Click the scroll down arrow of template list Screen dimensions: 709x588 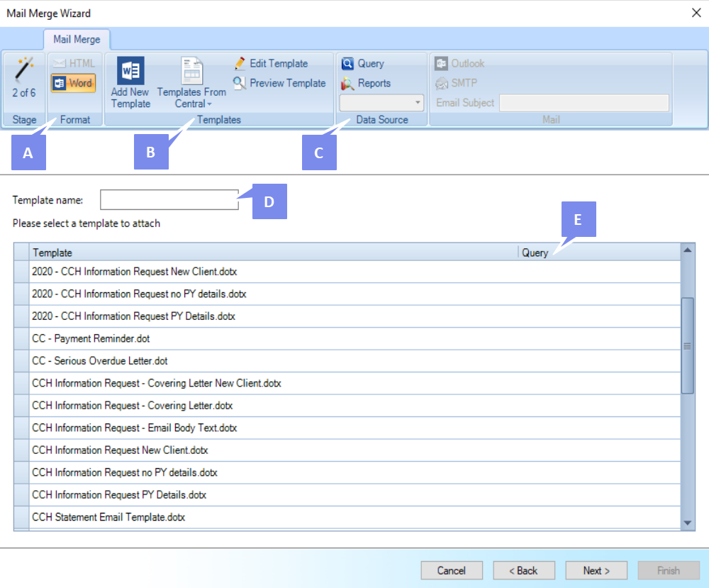coord(688,523)
